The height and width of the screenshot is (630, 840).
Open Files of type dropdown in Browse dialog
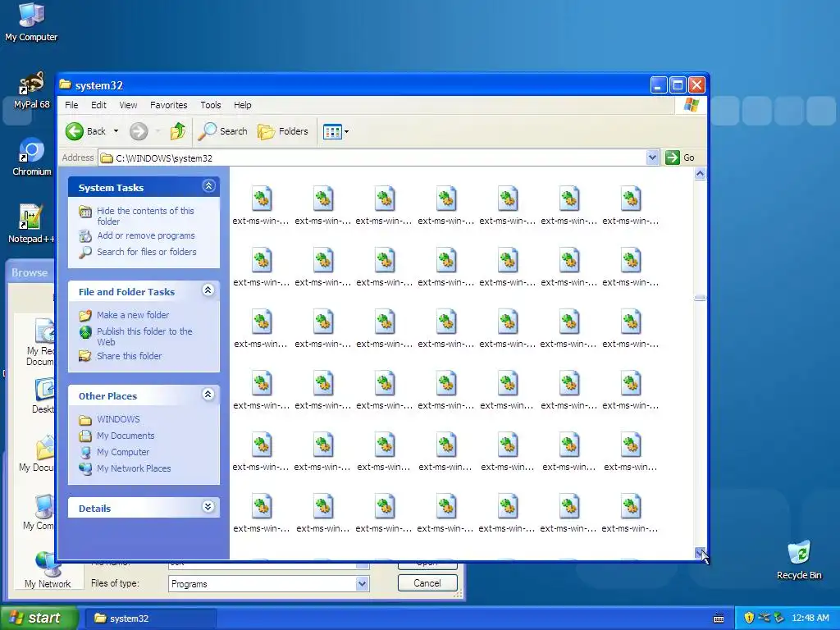point(362,583)
